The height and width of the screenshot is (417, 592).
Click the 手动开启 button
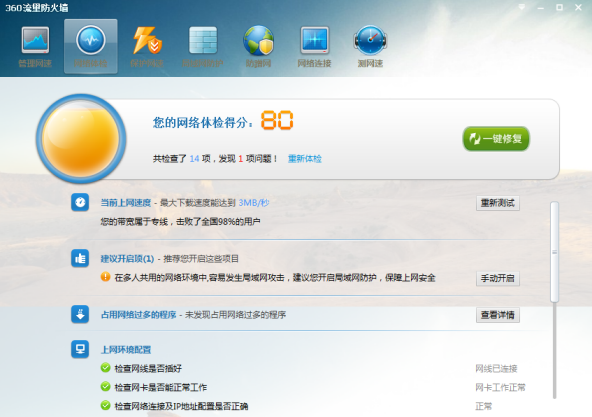[x=498, y=278]
